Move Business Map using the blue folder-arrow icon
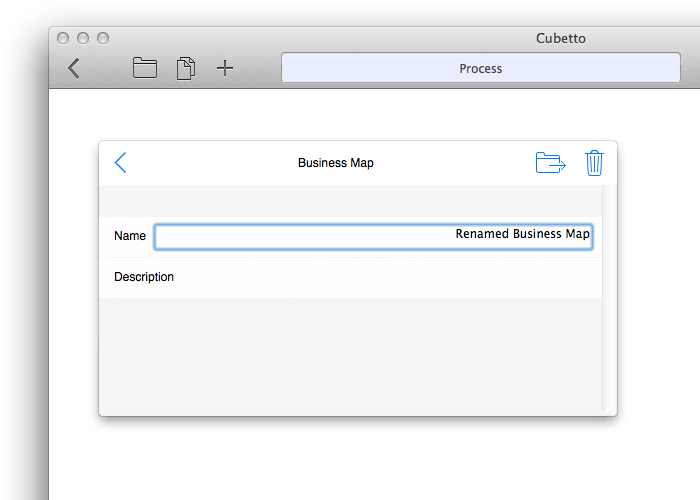Screen dimensions: 700x500 [x=550, y=162]
